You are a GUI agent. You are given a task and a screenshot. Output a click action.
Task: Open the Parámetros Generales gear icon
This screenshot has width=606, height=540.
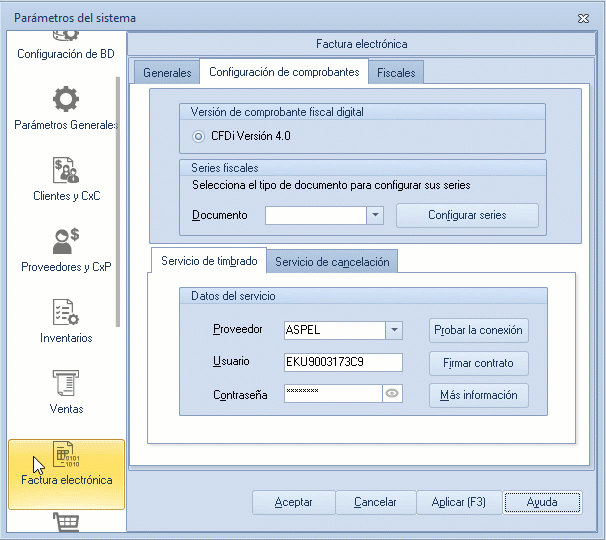click(x=66, y=99)
